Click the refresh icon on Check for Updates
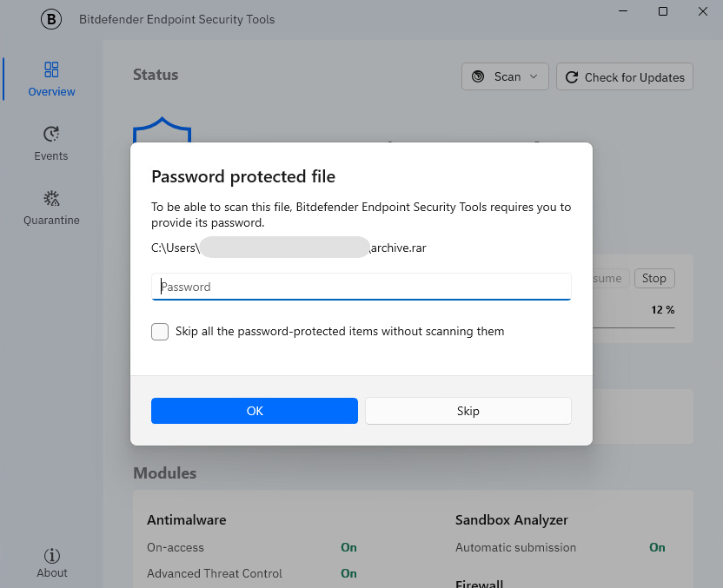This screenshot has width=723, height=588. (x=572, y=76)
